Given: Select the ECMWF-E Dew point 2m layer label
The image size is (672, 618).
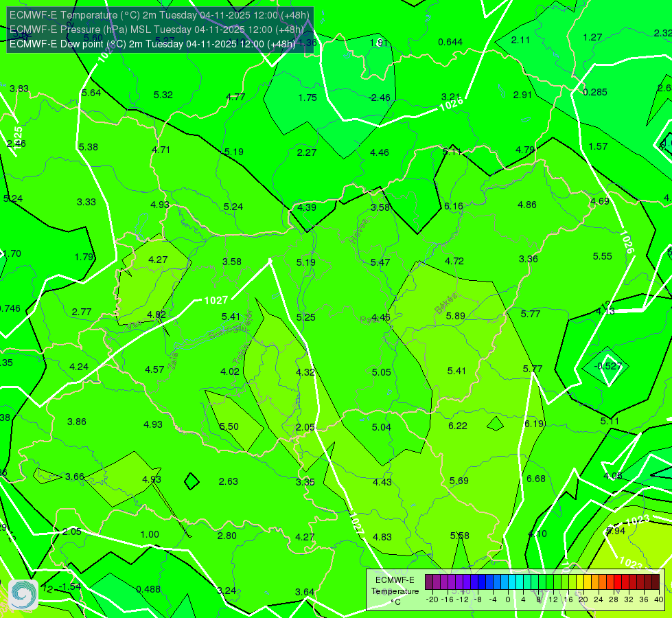Looking at the screenshot, I should point(152,44).
